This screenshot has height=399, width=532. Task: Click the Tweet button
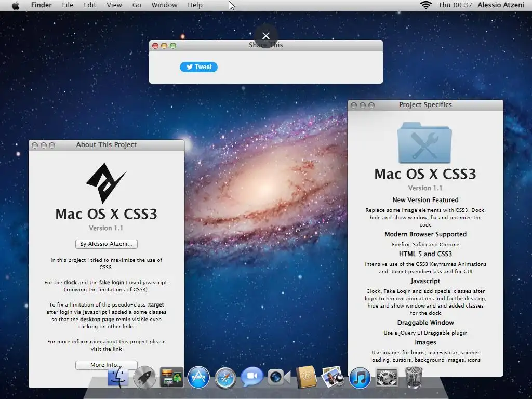coord(198,67)
